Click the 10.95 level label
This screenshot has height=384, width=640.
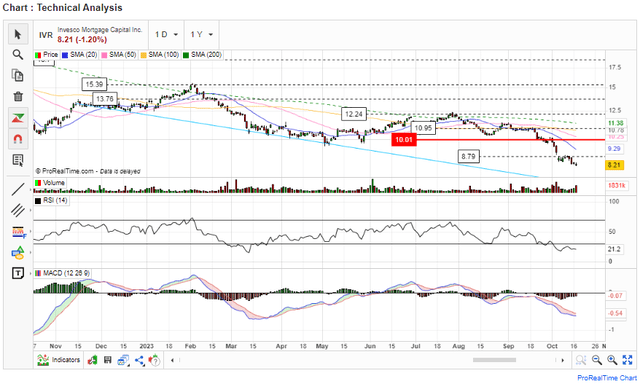pos(423,128)
